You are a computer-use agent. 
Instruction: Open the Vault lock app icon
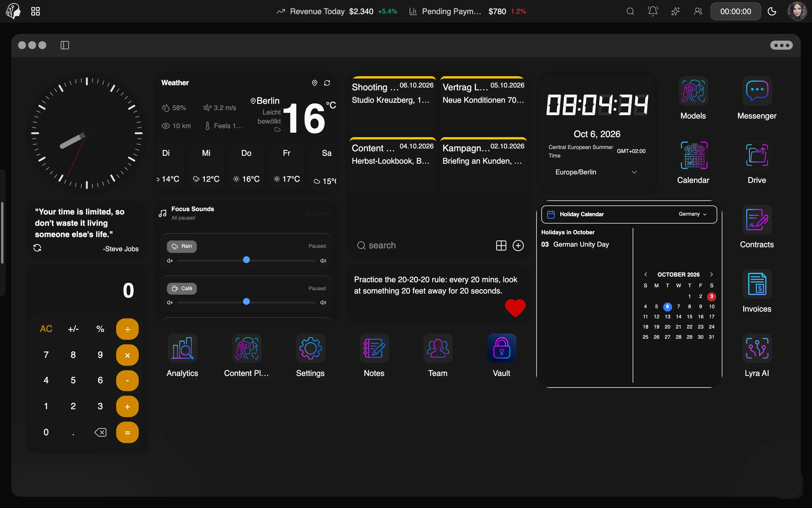click(502, 348)
